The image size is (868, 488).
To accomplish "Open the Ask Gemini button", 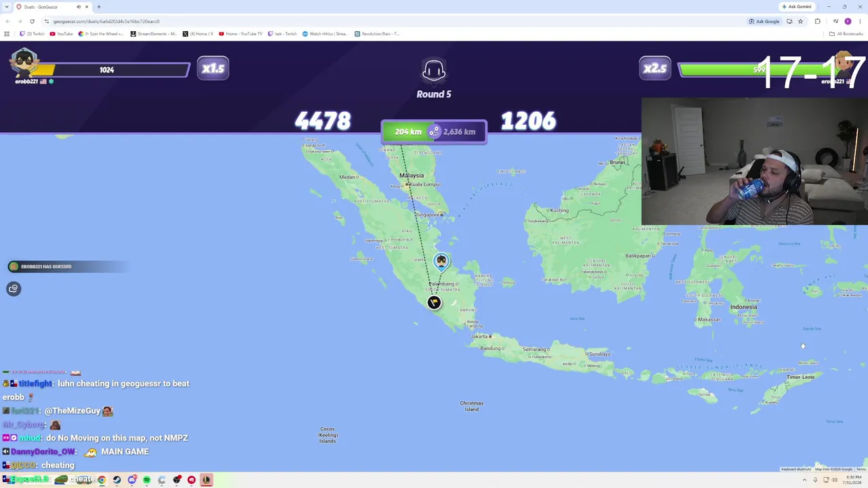I will tap(797, 7).
